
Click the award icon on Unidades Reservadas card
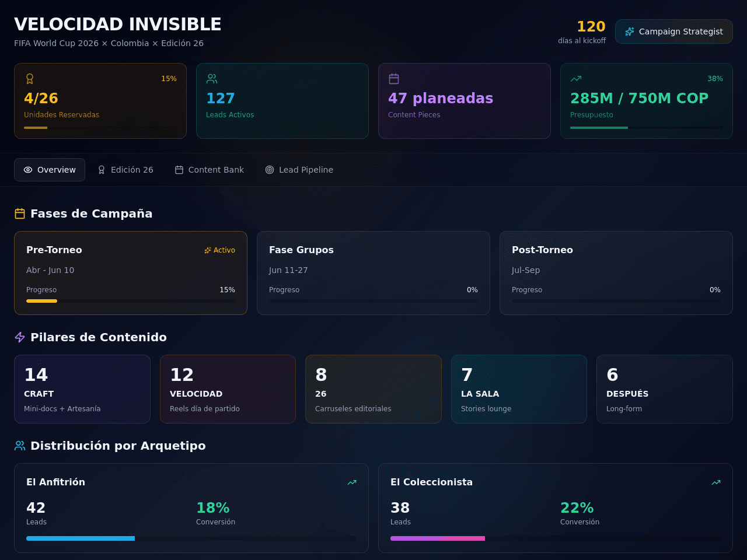(x=30, y=79)
